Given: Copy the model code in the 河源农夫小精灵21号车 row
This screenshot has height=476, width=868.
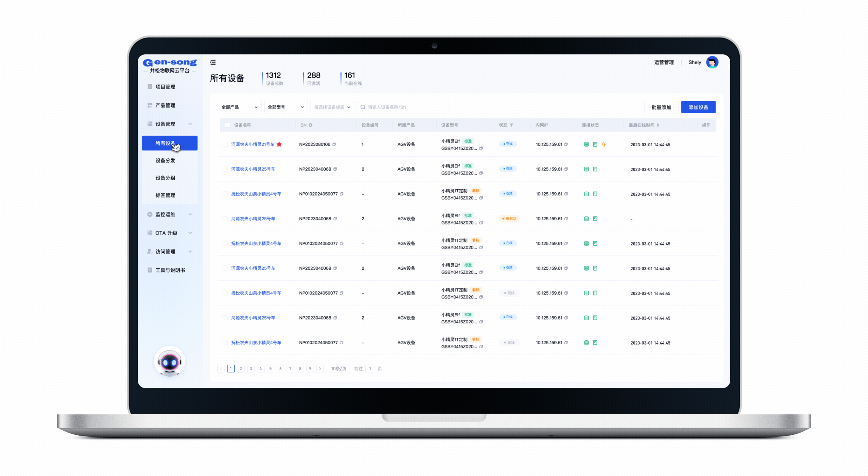Looking at the screenshot, I should point(481,148).
